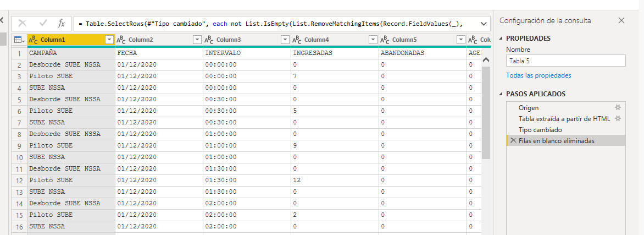Expand the formula bar with chevron
Viewport: 644px width, 235px height.
484,24
